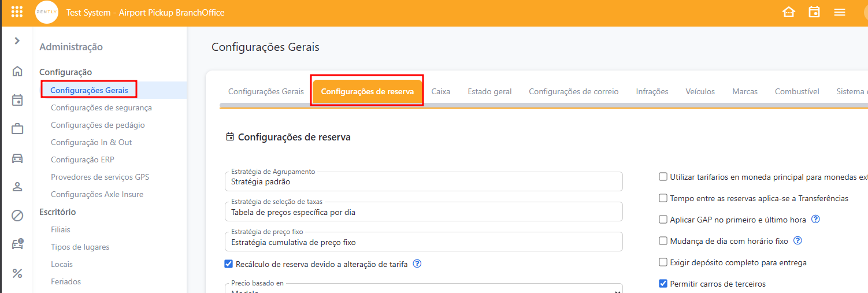Image resolution: width=868 pixels, height=293 pixels.
Task: Select the Estratégia de preço fixo field
Action: [423, 242]
